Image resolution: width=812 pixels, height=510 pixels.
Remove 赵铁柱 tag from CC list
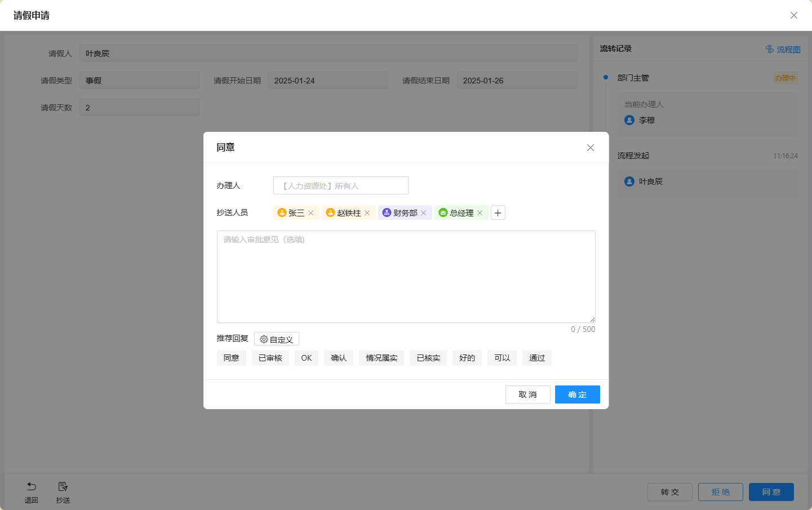367,213
